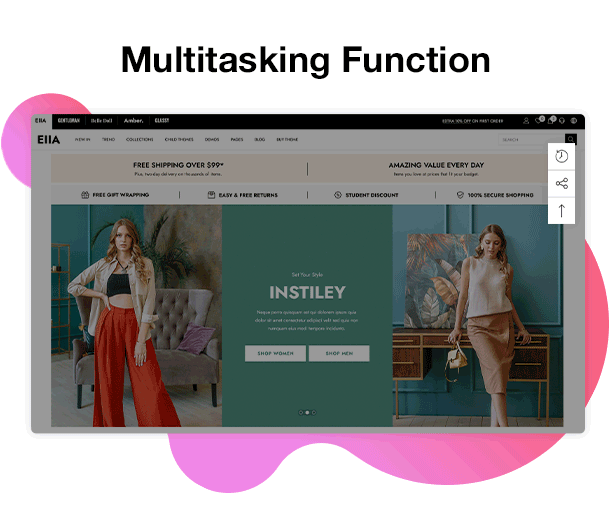Click the back-to-top arrow icon
Viewport: 613px width, 520px height.
[561, 210]
